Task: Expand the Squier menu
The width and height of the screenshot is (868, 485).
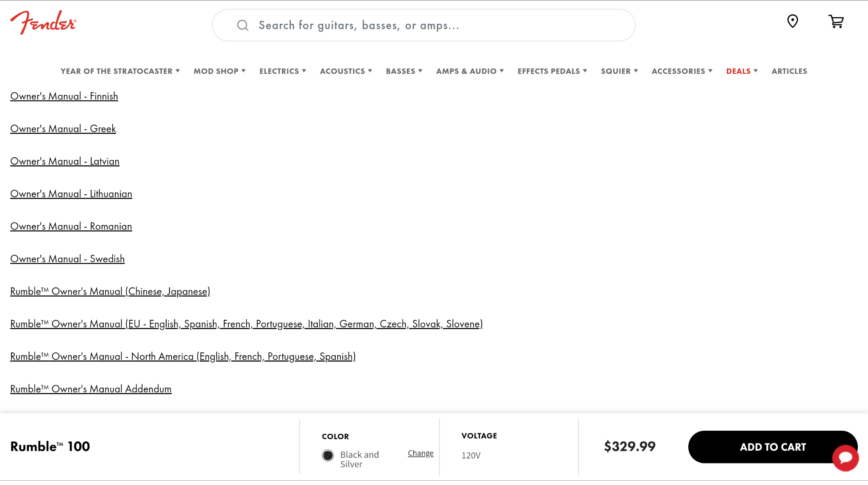Action: 619,71
